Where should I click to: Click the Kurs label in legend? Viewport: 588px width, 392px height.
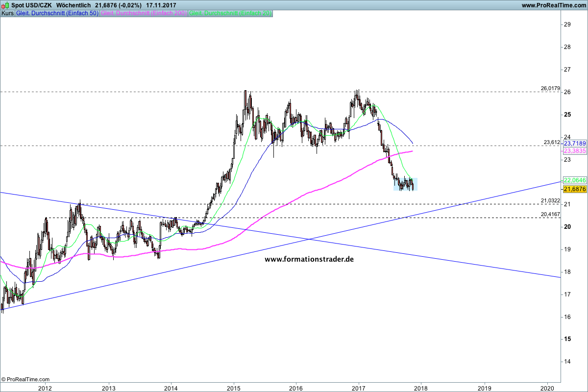click(x=8, y=14)
